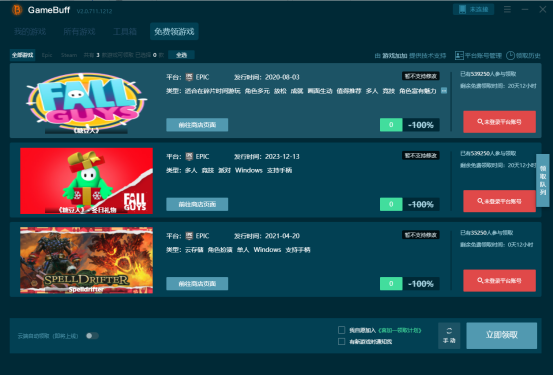The height and width of the screenshot is (375, 553).
Task: Check 有新游戏时通知我 checkbox
Action: (341, 341)
